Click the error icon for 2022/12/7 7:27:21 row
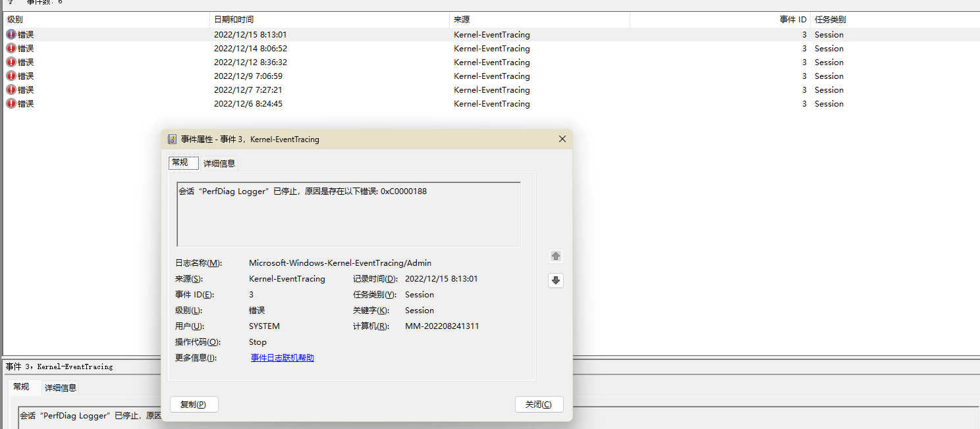Screen dimensions: 980x429 point(11,89)
